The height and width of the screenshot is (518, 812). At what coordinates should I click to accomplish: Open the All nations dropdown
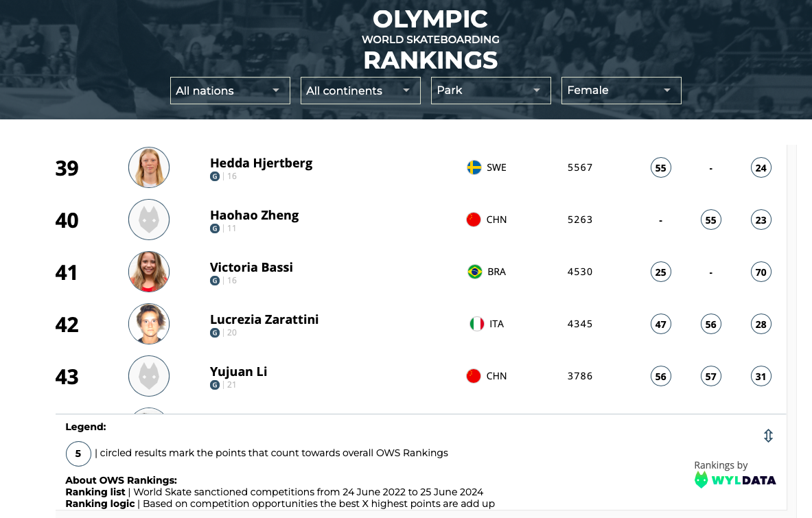tap(230, 91)
